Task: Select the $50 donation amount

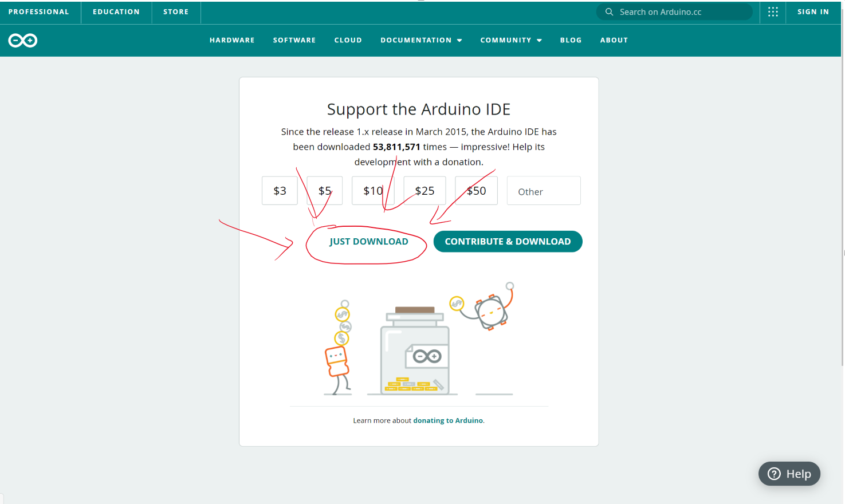Action: tap(476, 191)
